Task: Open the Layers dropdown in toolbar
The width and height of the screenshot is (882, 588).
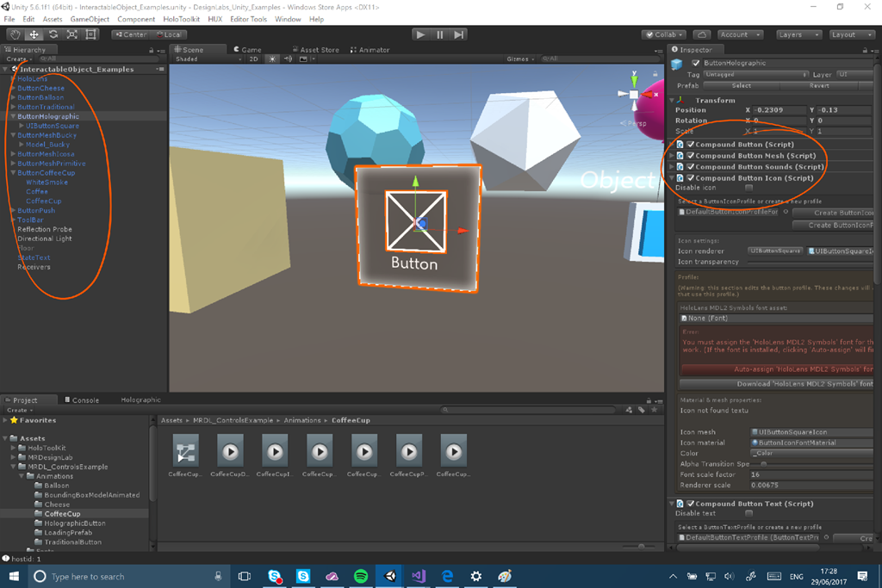Action: [x=798, y=34]
